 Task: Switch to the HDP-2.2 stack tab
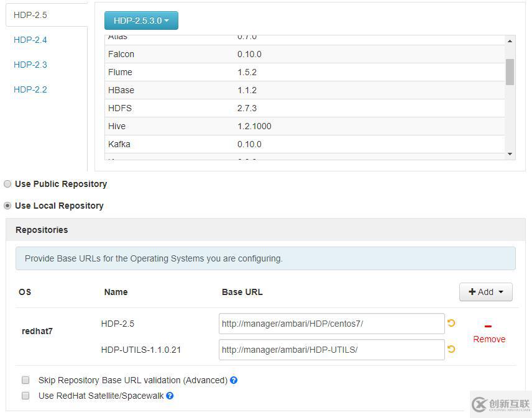pyautogui.click(x=30, y=89)
